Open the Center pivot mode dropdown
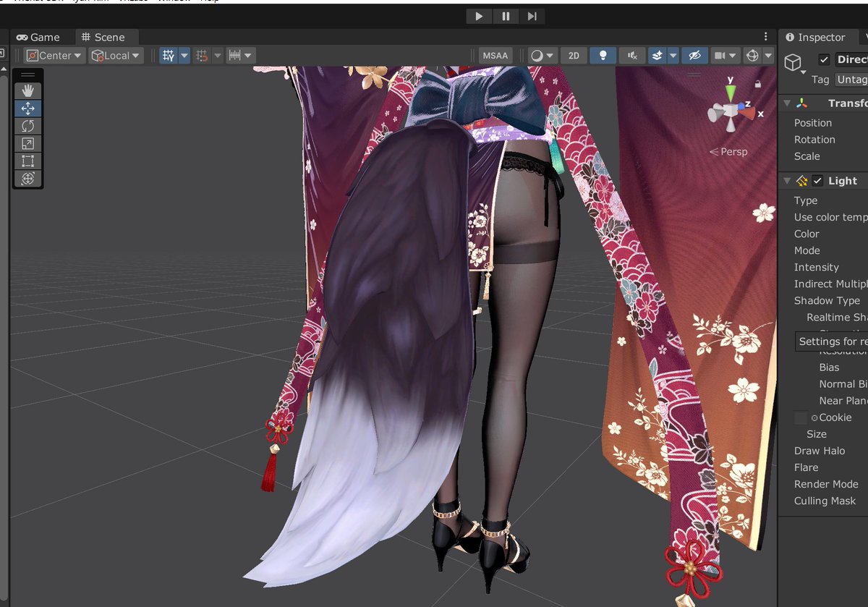Screen dimensions: 868x607 coord(54,56)
